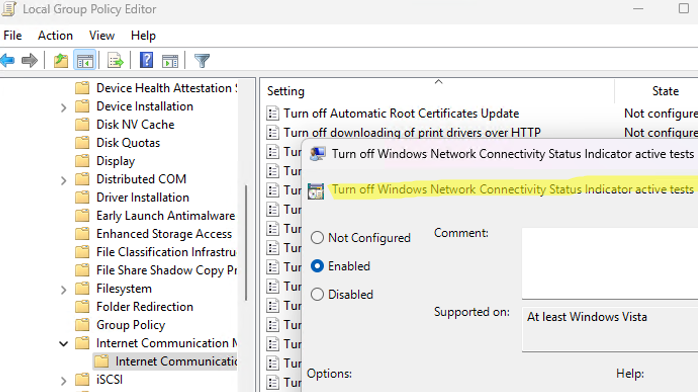Select the Disk NV Cache folder icon
Screen dimensions: 698x392
(82, 124)
